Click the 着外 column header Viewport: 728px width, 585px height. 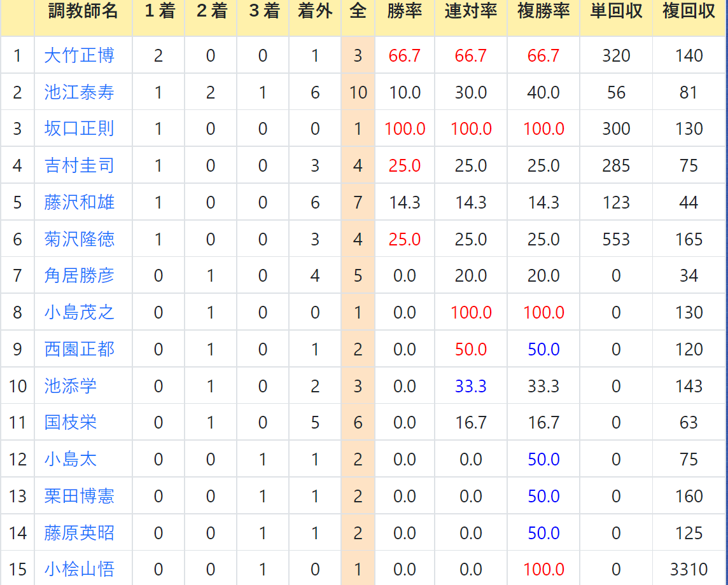[x=315, y=11]
